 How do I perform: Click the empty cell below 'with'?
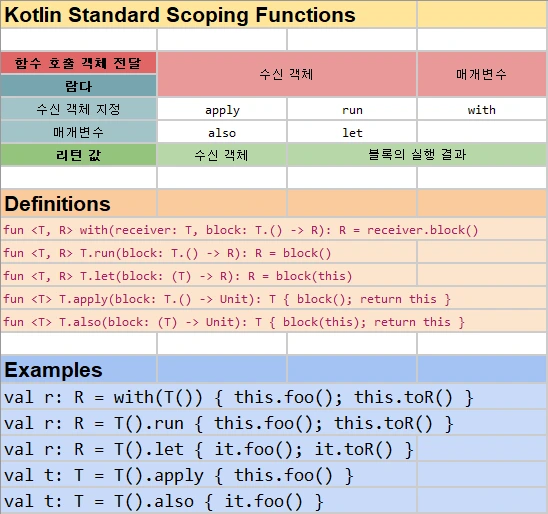pos(482,132)
